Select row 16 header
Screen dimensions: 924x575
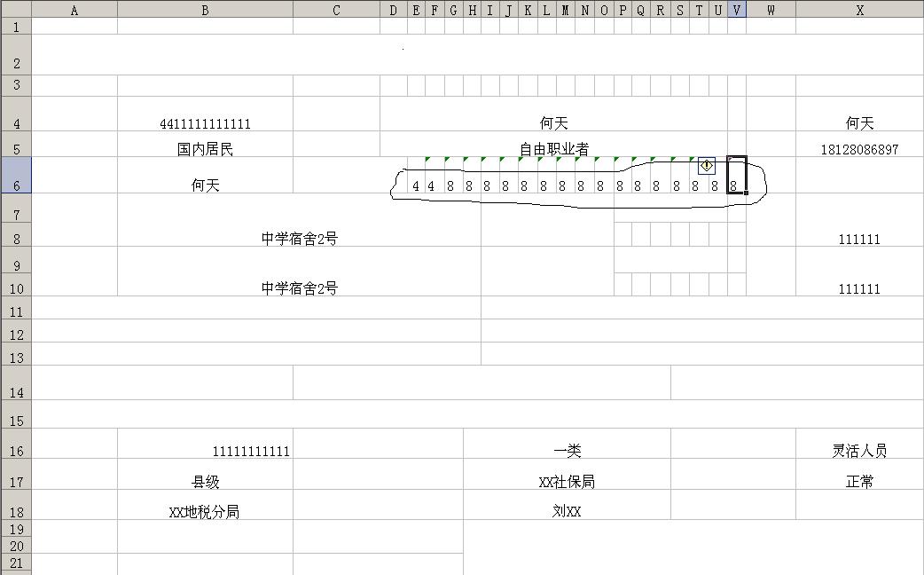(15, 445)
